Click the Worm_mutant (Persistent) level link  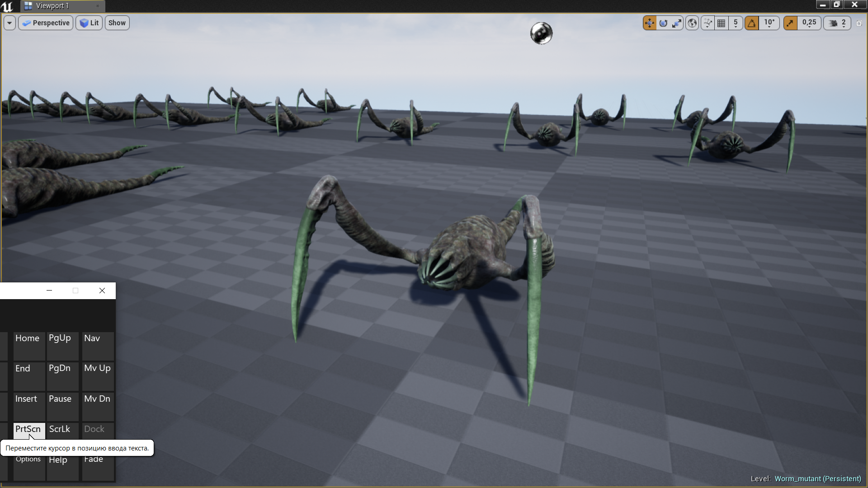click(818, 479)
